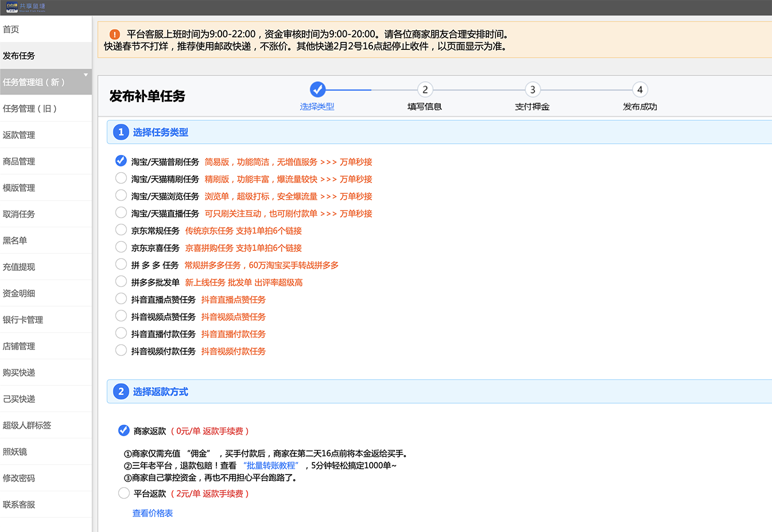Screen dimensions: 772x532
Task: Choose 商家返款 refund option
Action: coord(124,430)
